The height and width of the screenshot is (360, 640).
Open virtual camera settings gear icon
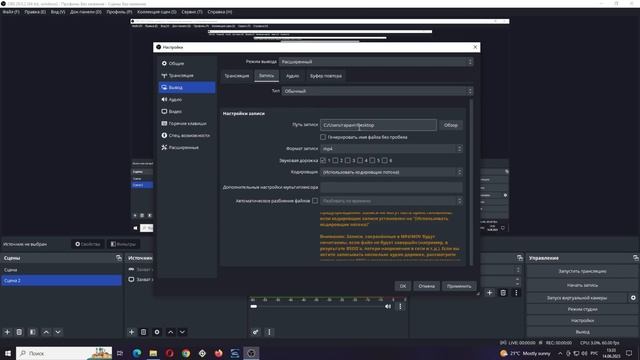coord(633,298)
